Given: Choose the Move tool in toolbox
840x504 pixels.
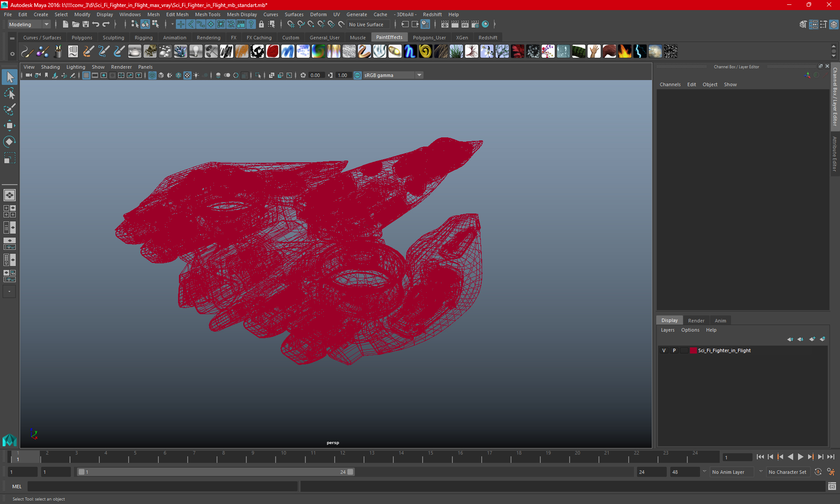Looking at the screenshot, I should click(10, 126).
